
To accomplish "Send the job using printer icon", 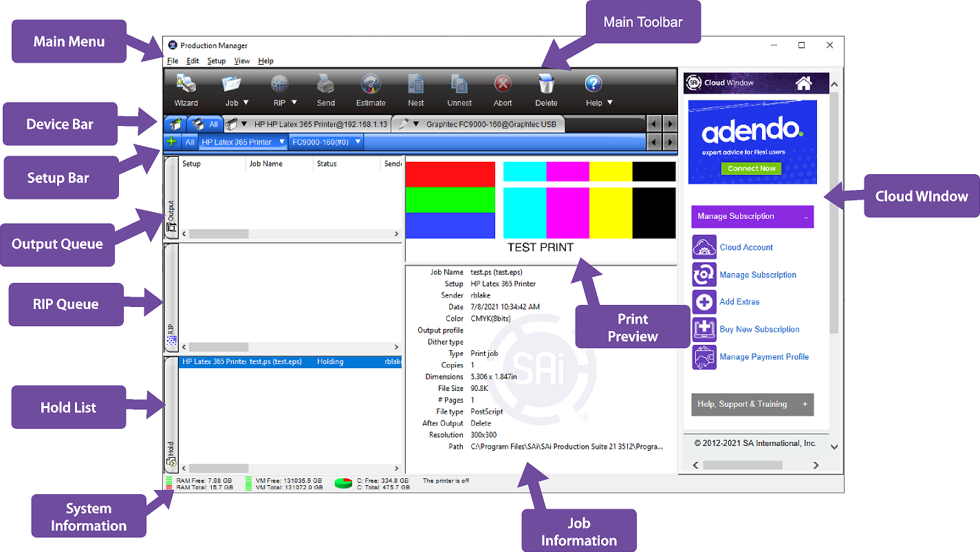I will 325,84.
